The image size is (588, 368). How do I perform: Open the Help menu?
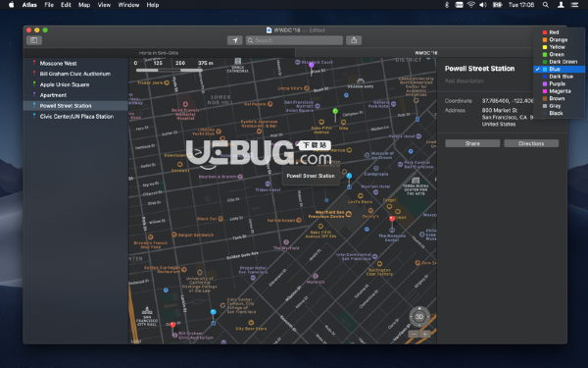coord(153,5)
